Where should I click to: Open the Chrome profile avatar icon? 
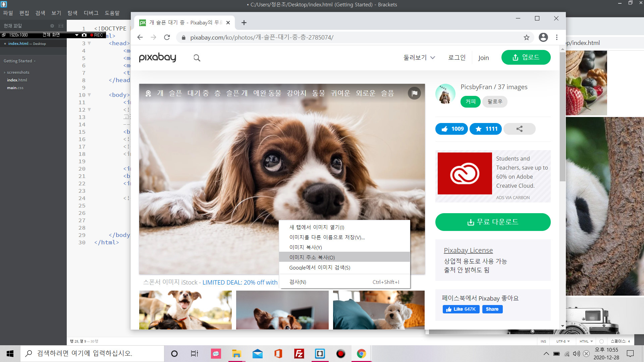point(543,37)
